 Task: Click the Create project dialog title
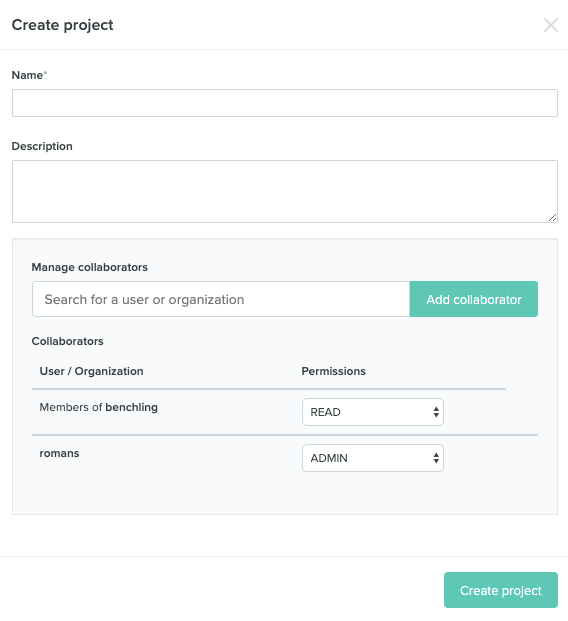point(63,25)
